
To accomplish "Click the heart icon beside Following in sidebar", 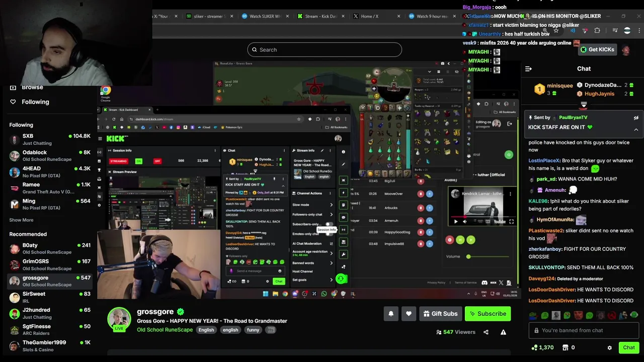I will (13, 102).
